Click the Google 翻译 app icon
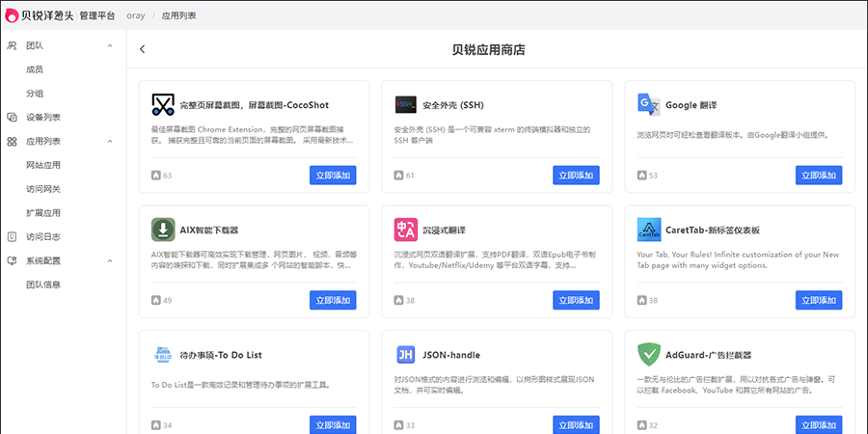Image resolution: width=868 pixels, height=434 pixels. (648, 104)
